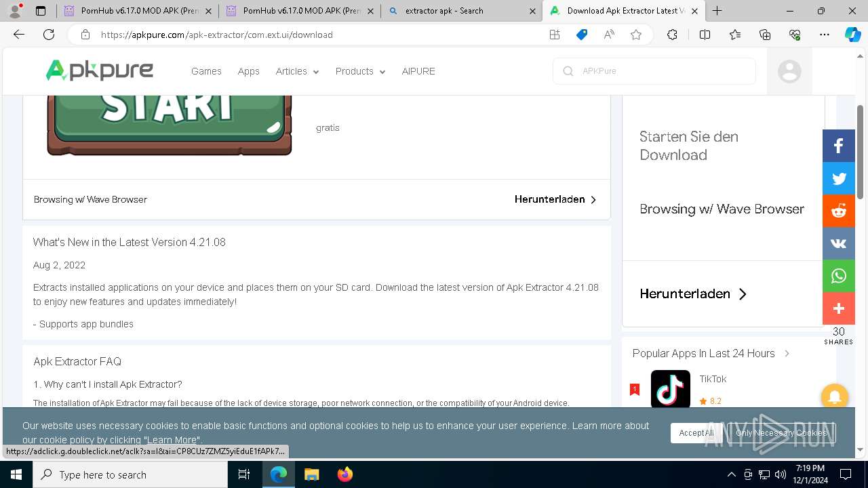The height and width of the screenshot is (488, 868).
Task: Open File Explorer from taskbar
Action: point(311,474)
